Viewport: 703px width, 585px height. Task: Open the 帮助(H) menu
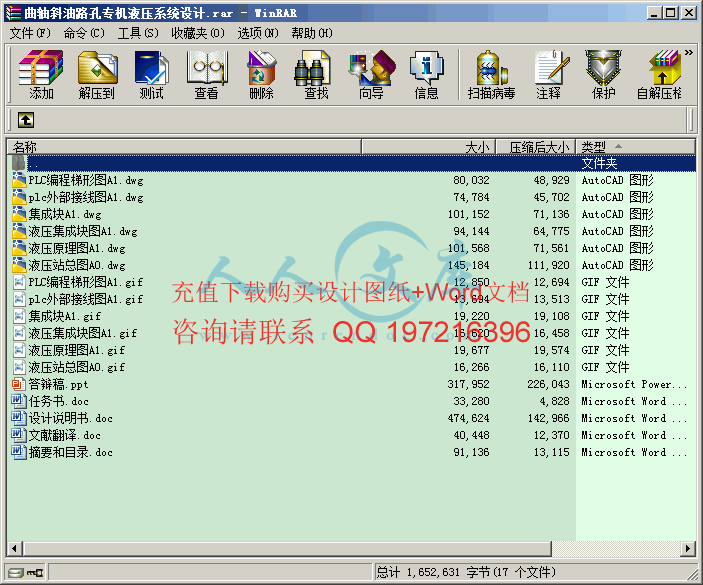click(312, 33)
